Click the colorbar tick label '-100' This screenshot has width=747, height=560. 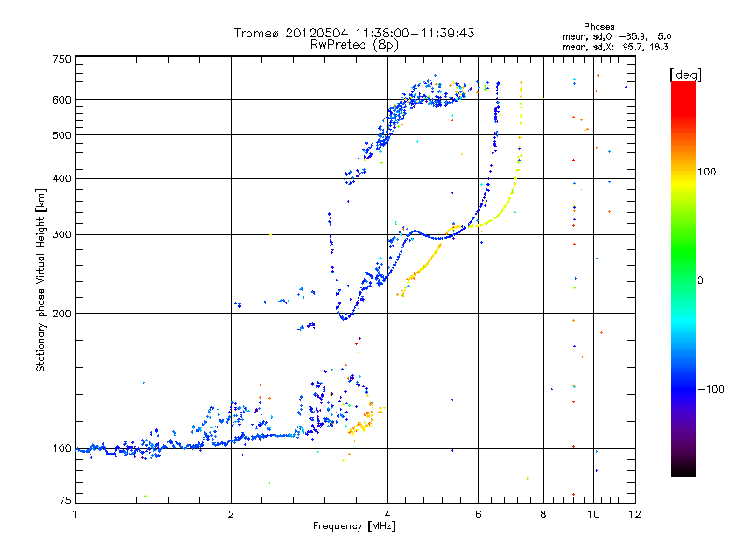click(x=711, y=389)
